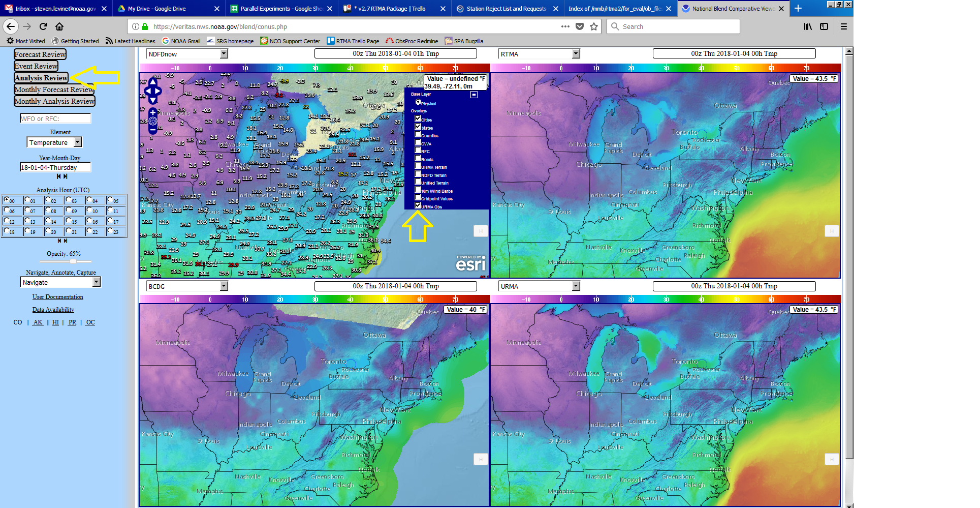Click the H button on BCDG map

point(481,460)
